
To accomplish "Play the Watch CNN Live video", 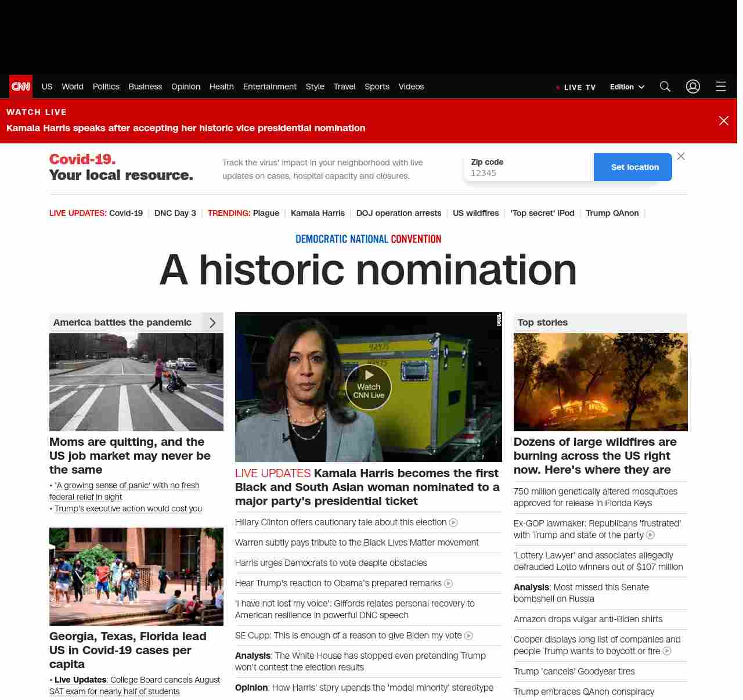I will (369, 387).
